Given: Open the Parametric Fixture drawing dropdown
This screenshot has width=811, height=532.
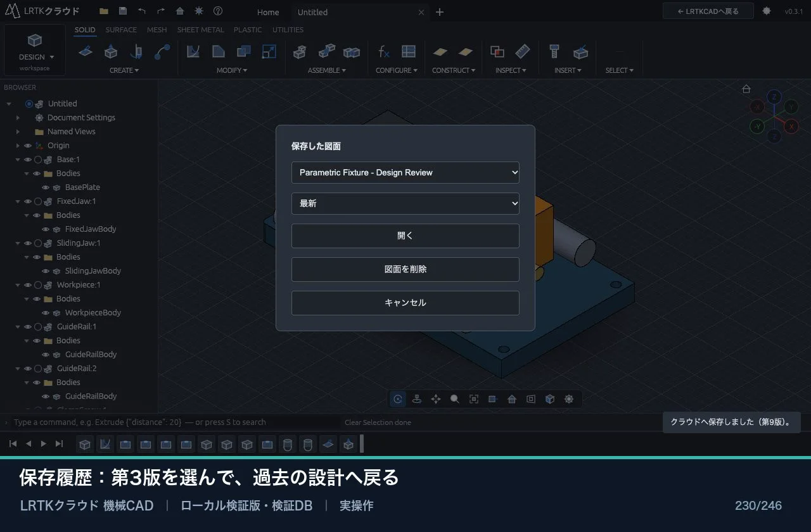Looking at the screenshot, I should tap(405, 172).
